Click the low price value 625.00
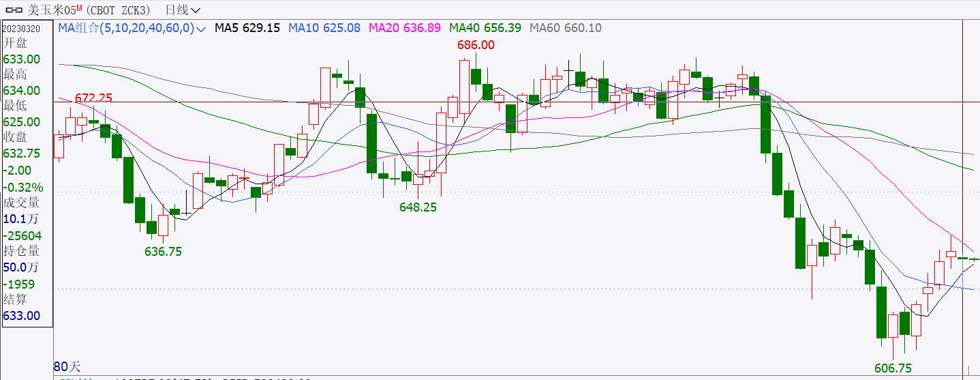Image resolution: width=980 pixels, height=380 pixels. point(21,122)
